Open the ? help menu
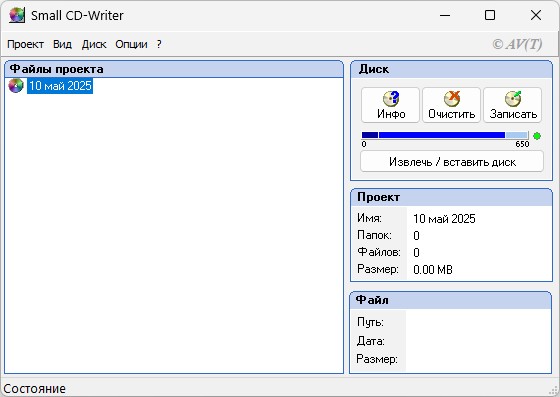The height and width of the screenshot is (397, 560). [159, 44]
